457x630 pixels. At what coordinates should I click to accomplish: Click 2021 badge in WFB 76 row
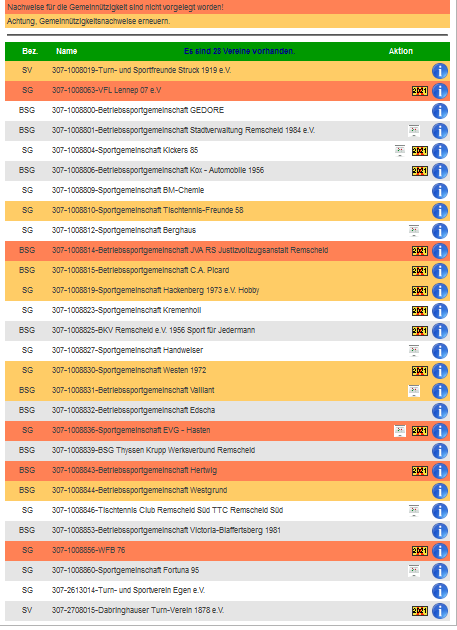coord(420,551)
